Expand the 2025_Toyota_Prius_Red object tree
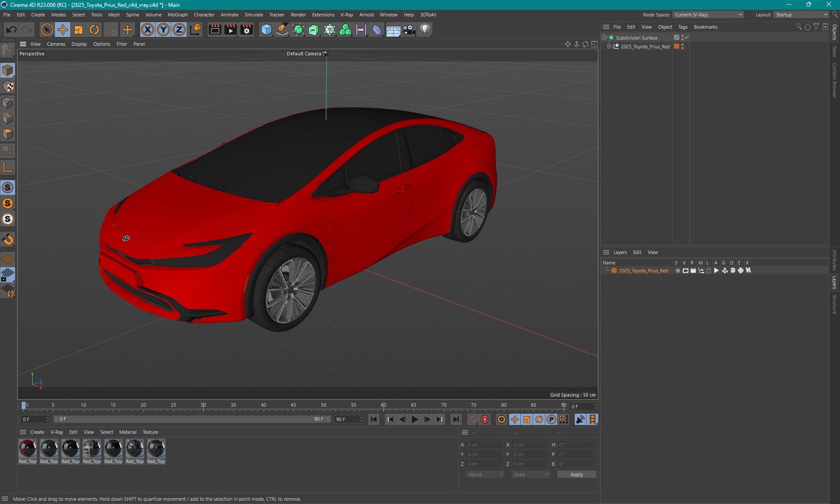 pyautogui.click(x=609, y=47)
